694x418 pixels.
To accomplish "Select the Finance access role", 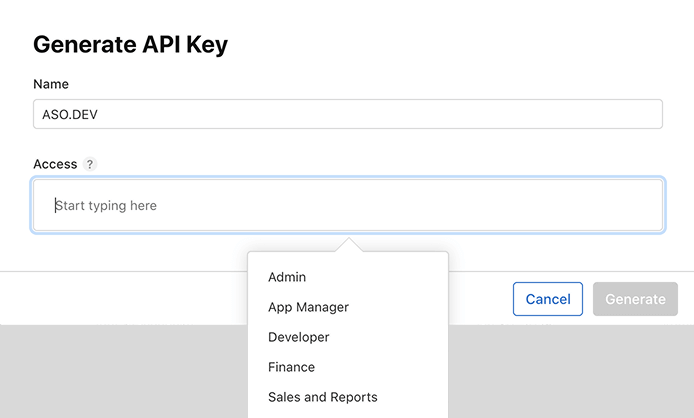I will tap(291, 367).
